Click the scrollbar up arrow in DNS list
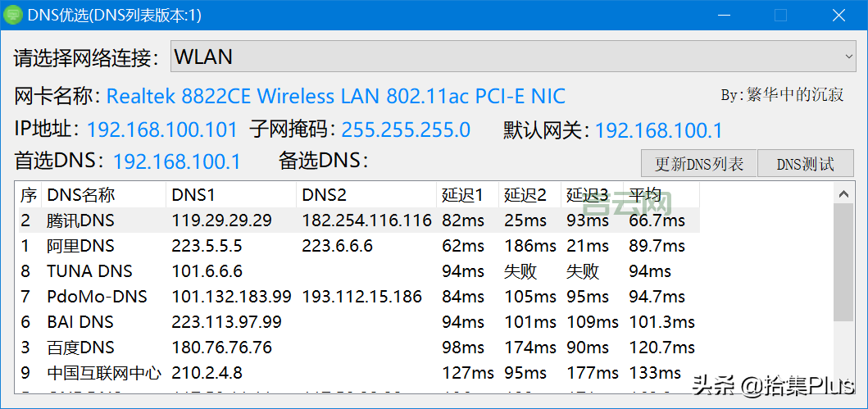The height and width of the screenshot is (409, 868). coord(843,193)
